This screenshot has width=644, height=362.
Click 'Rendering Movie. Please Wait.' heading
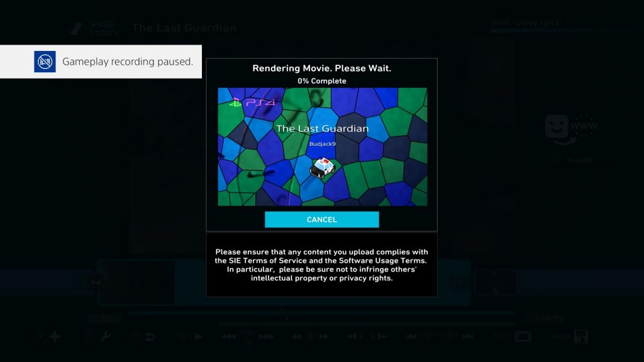(321, 68)
